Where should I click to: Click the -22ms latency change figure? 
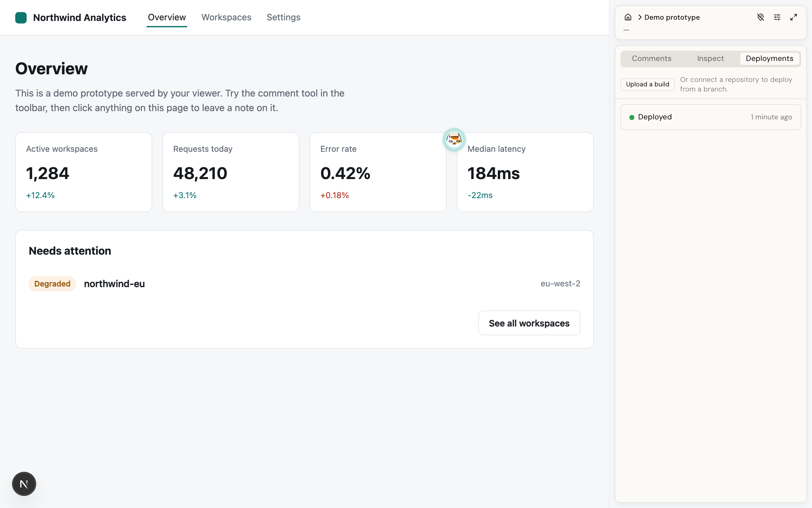(x=480, y=195)
